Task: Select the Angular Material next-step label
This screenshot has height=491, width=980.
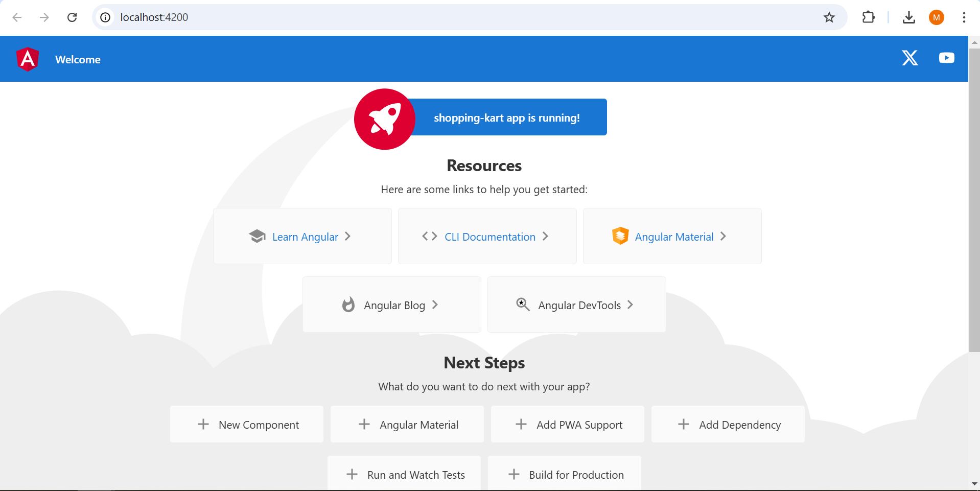Action: pyautogui.click(x=419, y=425)
